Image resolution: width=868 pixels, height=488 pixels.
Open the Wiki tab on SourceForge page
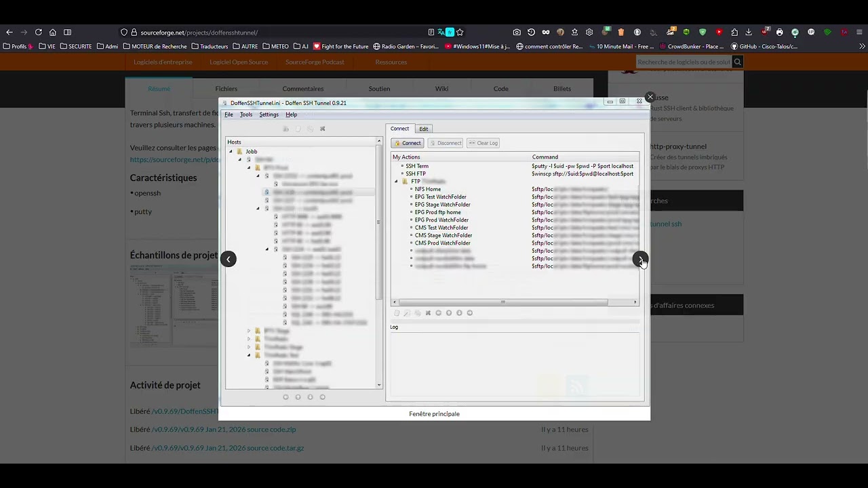coord(441,89)
